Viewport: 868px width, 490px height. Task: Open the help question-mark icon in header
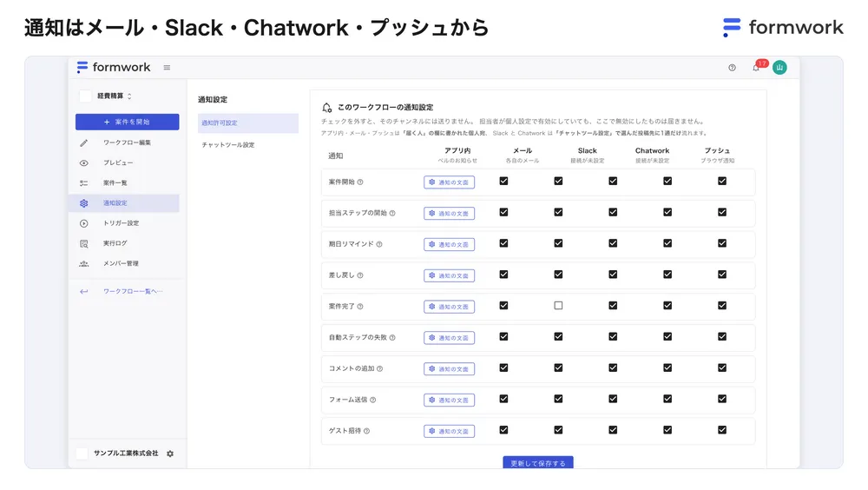coord(732,68)
